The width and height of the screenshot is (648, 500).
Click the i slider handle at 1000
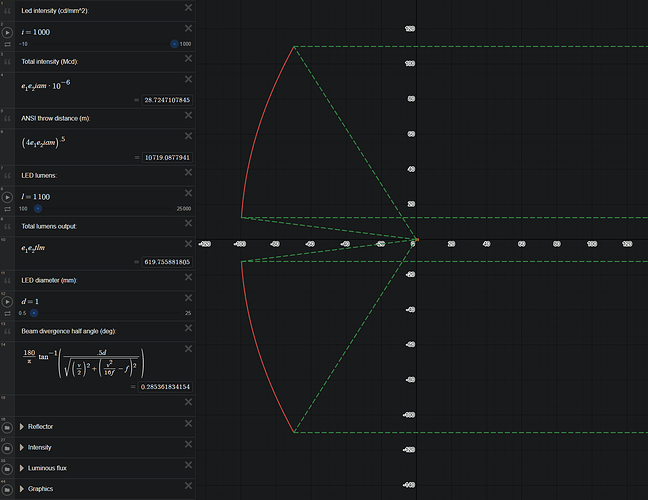click(174, 44)
